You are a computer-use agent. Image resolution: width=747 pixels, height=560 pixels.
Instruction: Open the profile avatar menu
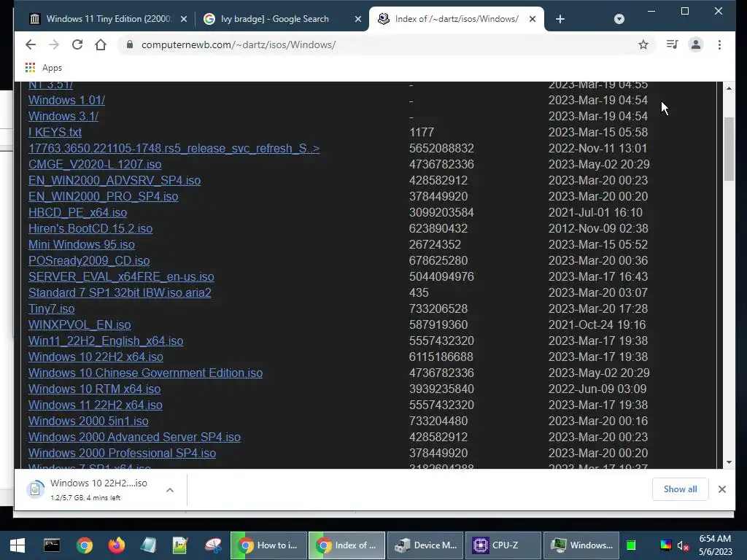coord(695,44)
